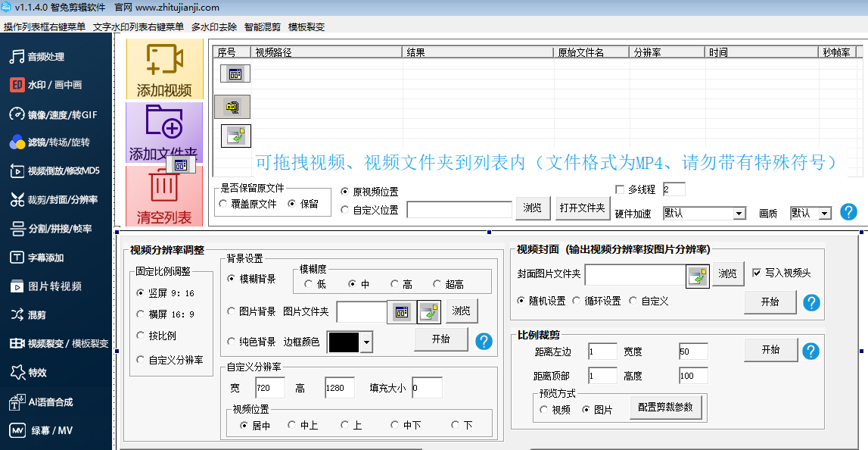Viewport: 868px width, 450px height.
Task: Click the blue help icon beside 画质
Action: point(848,212)
